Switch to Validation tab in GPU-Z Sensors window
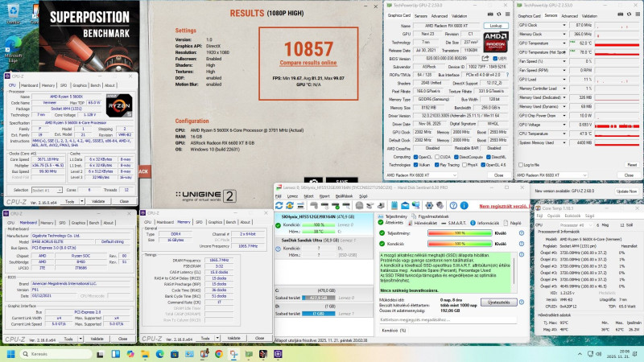The height and width of the screenshot is (362, 644). point(589,16)
